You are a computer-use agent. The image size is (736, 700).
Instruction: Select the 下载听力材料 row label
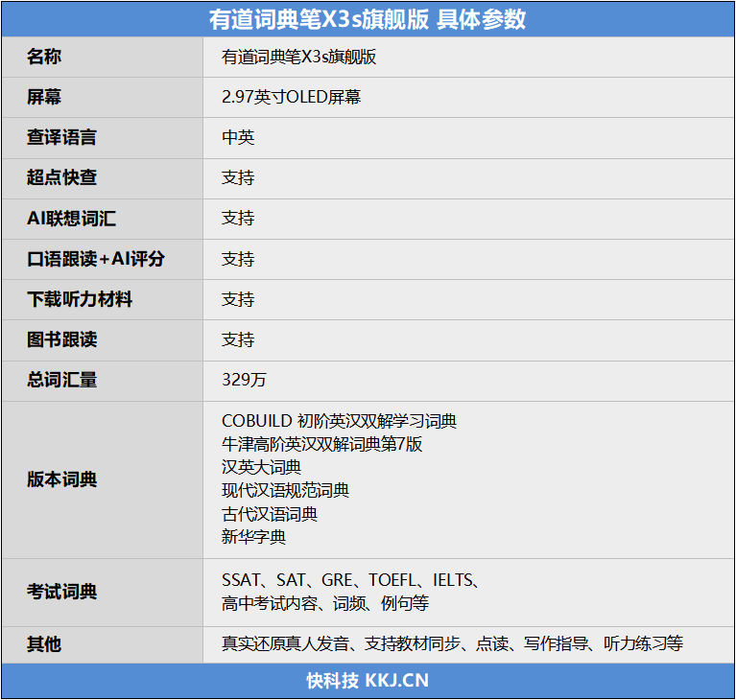pyautogui.click(x=80, y=299)
